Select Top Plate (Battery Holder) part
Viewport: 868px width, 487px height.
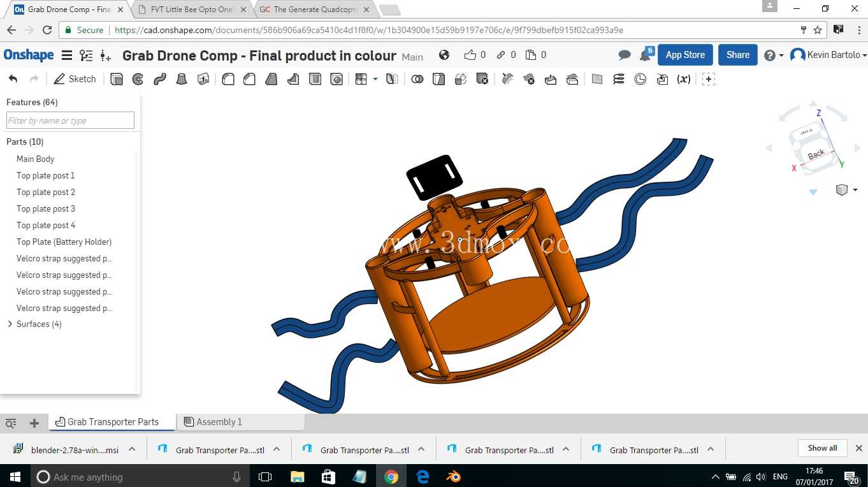(x=64, y=242)
